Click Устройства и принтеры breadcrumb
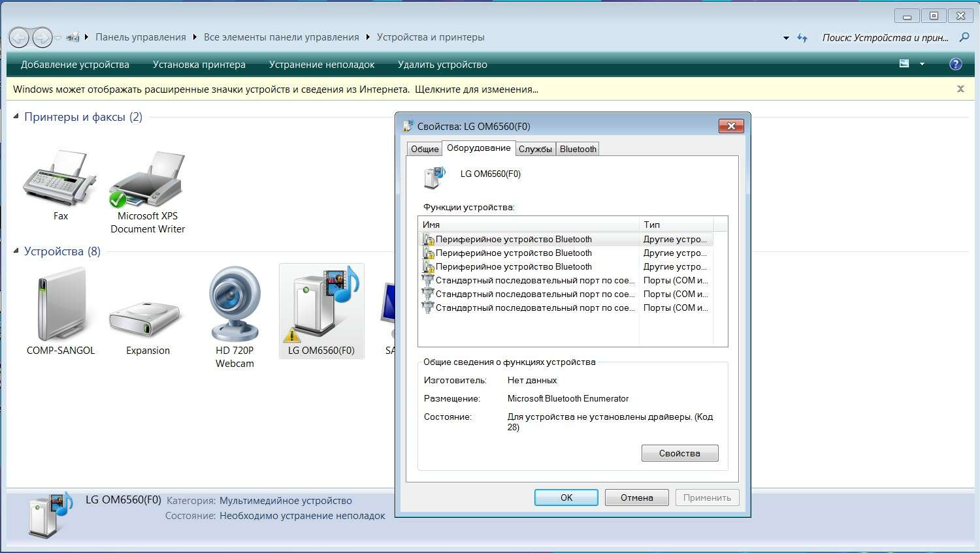 point(431,37)
